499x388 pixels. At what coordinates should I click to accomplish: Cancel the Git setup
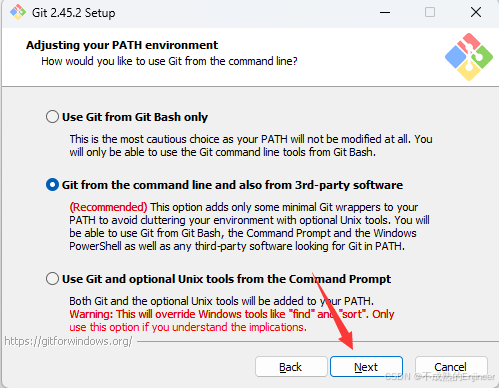coord(451,367)
